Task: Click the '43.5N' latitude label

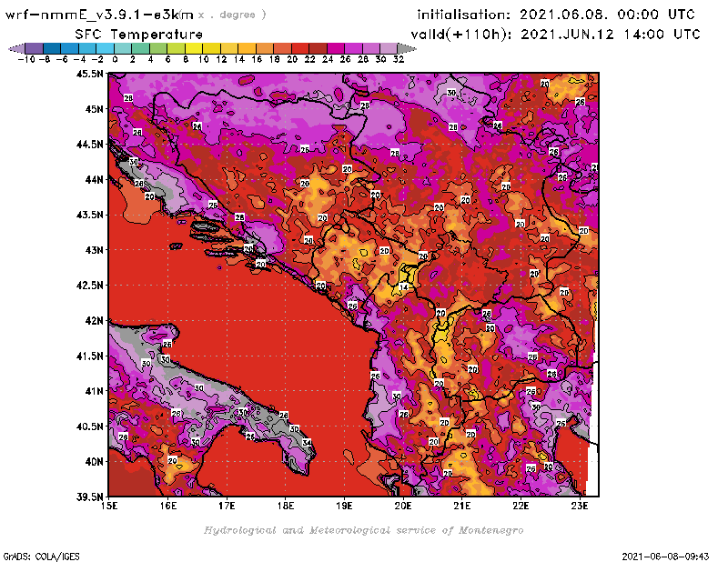Action: point(90,215)
